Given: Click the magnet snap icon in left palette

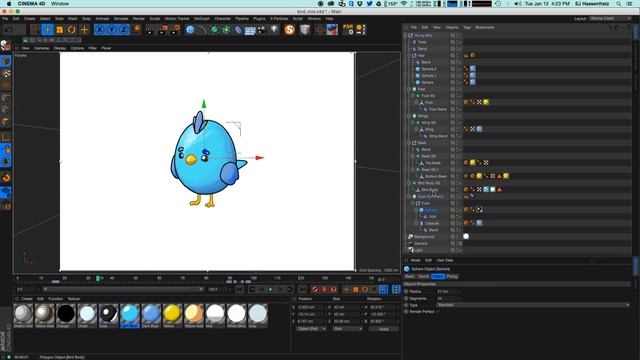Looking at the screenshot, I should pos(6,178).
